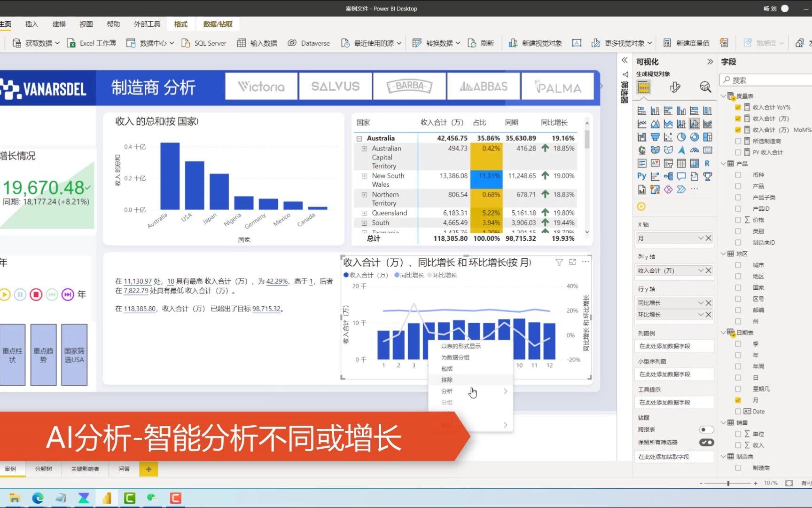Pick the card (123) visual icon

pyautogui.click(x=707, y=150)
